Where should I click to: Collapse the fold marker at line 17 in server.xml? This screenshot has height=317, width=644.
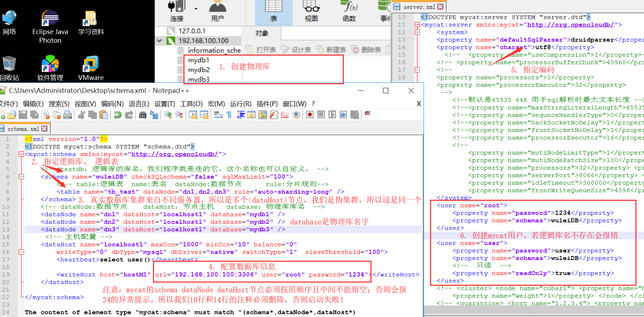(x=417, y=70)
